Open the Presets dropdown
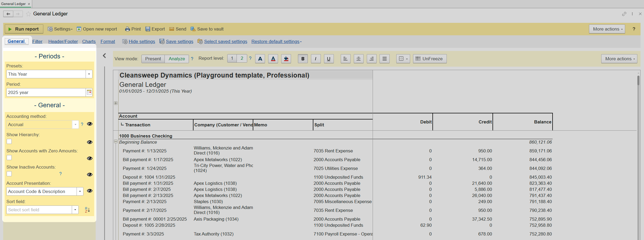The height and width of the screenshot is (240, 644). (x=89, y=74)
